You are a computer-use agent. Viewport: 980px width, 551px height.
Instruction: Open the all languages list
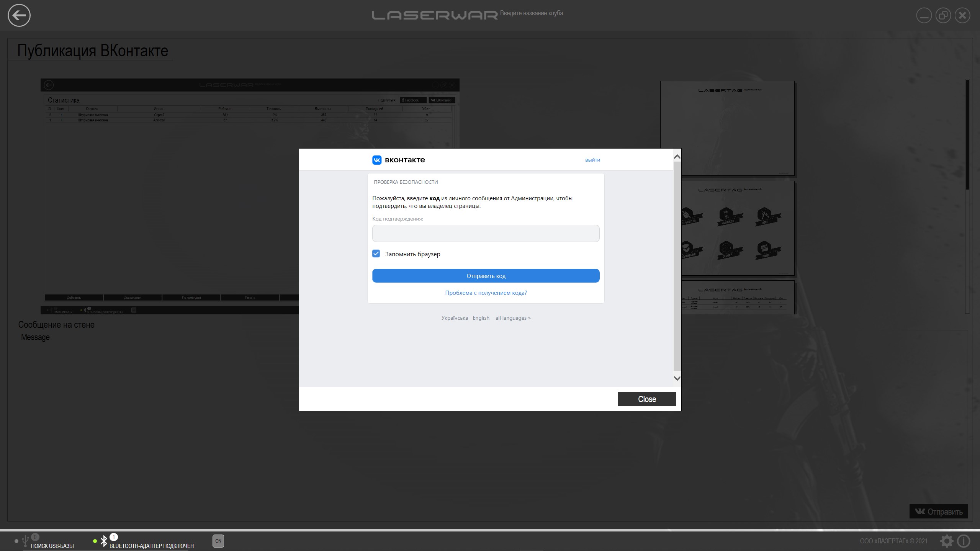click(x=513, y=318)
